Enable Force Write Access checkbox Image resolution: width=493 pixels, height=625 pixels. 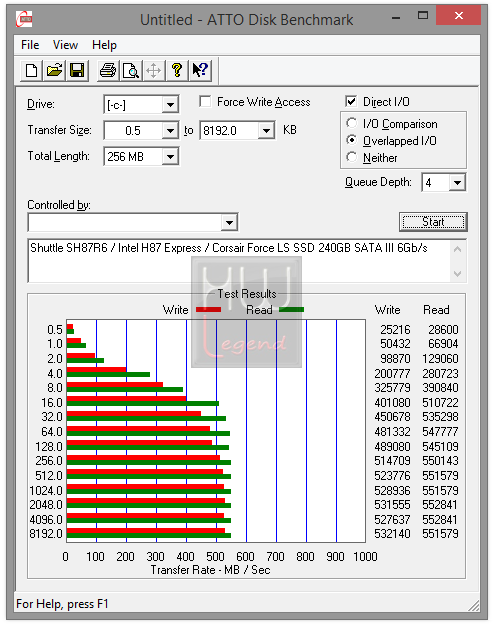[x=205, y=102]
